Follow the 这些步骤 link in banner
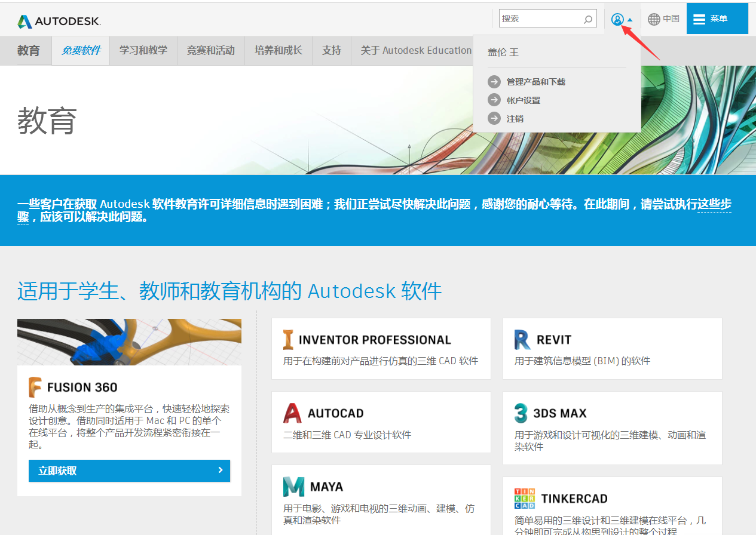This screenshot has width=756, height=535. (715, 205)
